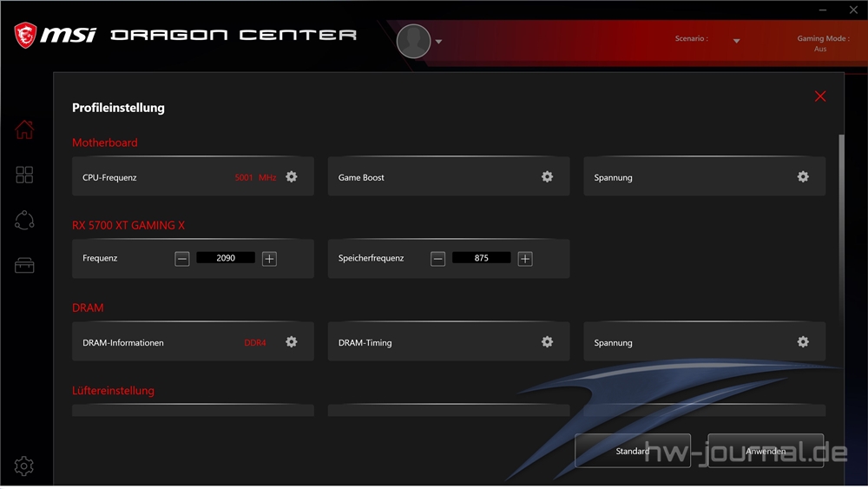The image size is (868, 489).
Task: Expand the Scenario dropdown arrow
Action: [x=736, y=41]
